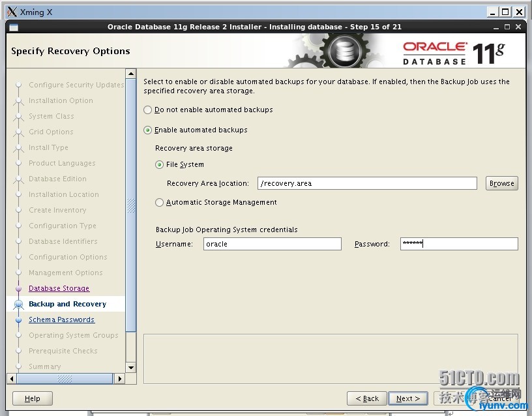Select Backup and Recovery step
Screen dimensions: 532x416
68,304
